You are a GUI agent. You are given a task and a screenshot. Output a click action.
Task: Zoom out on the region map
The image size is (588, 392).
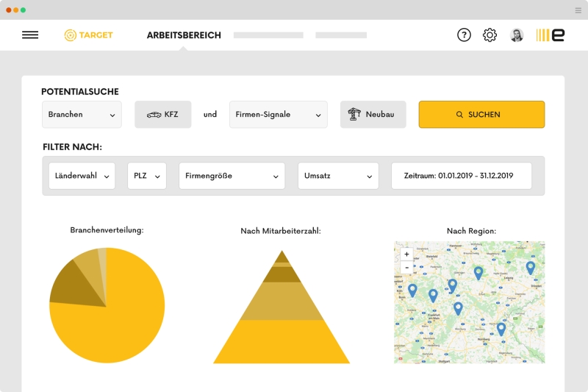[x=406, y=267]
